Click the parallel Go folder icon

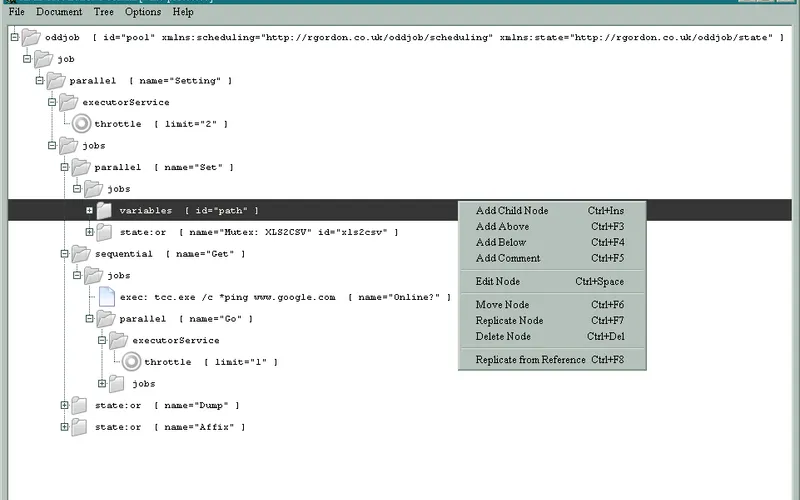coord(106,318)
